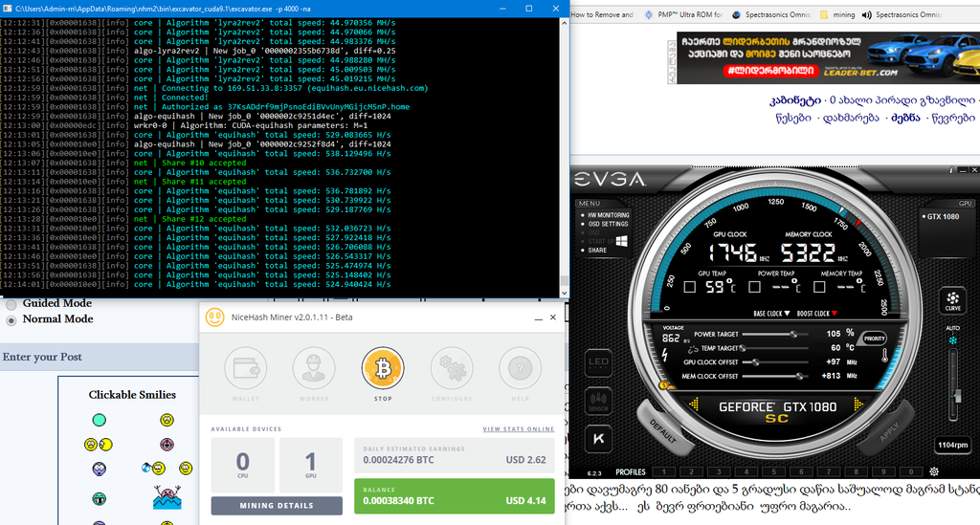Image resolution: width=980 pixels, height=525 pixels.
Task: Select EVGA profile slot 0
Action: 911,472
